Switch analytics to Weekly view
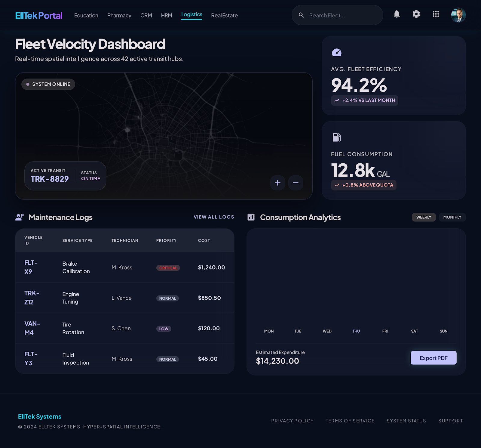The image size is (481, 448). pyautogui.click(x=424, y=217)
